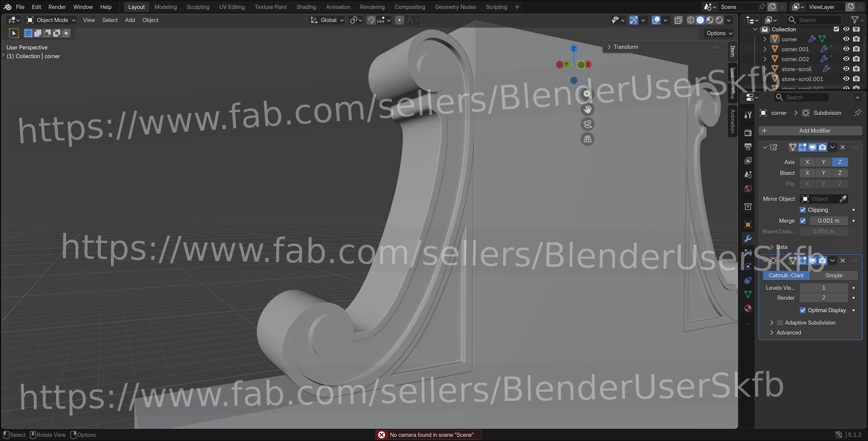
Task: Open the Material properties tab
Action: [748, 308]
